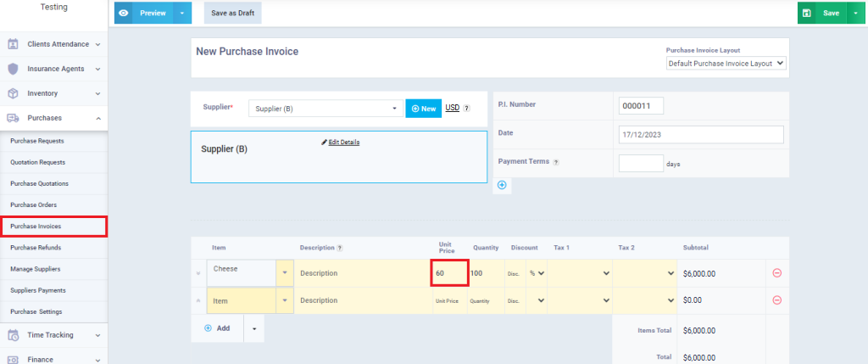The width and height of the screenshot is (868, 364).
Task: Click the red remove icon on Cheese row
Action: coord(776,273)
